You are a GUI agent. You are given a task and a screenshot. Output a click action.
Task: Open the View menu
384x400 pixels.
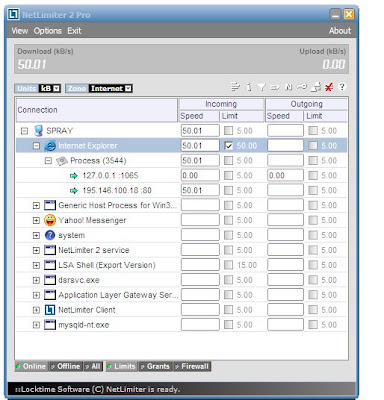20,31
